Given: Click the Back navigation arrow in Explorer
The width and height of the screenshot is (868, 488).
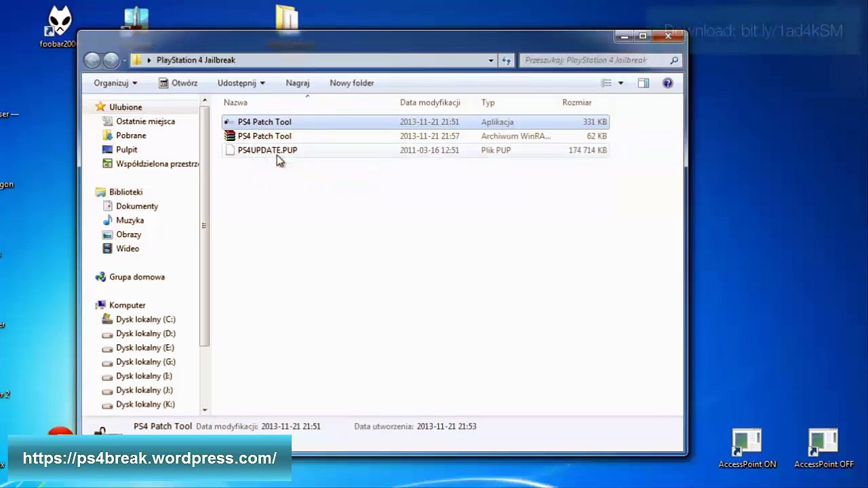Looking at the screenshot, I should [92, 60].
